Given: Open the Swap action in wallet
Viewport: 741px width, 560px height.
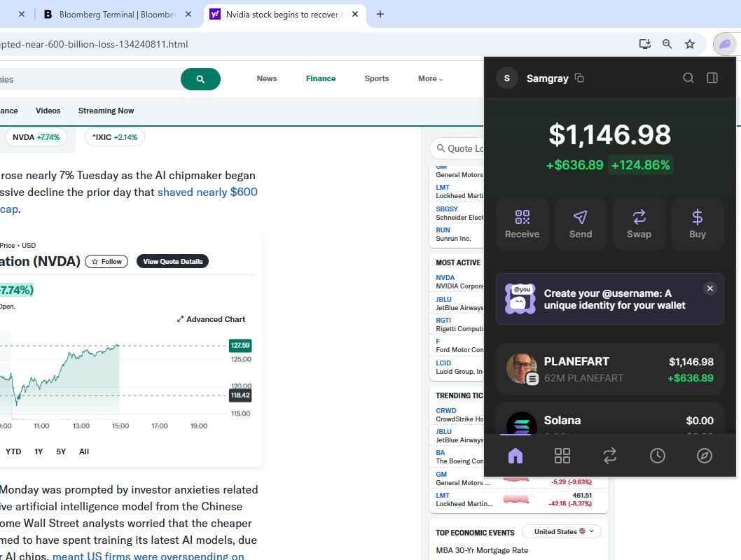Looking at the screenshot, I should coord(639,224).
